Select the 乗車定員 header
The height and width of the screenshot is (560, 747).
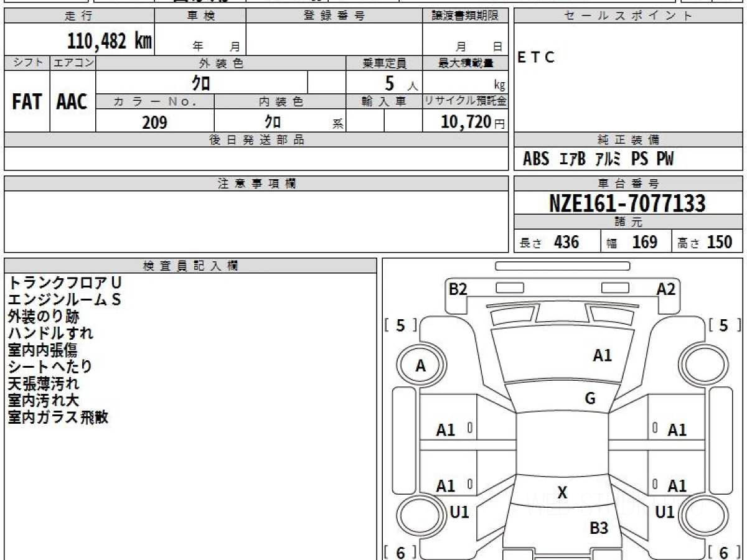[x=384, y=63]
